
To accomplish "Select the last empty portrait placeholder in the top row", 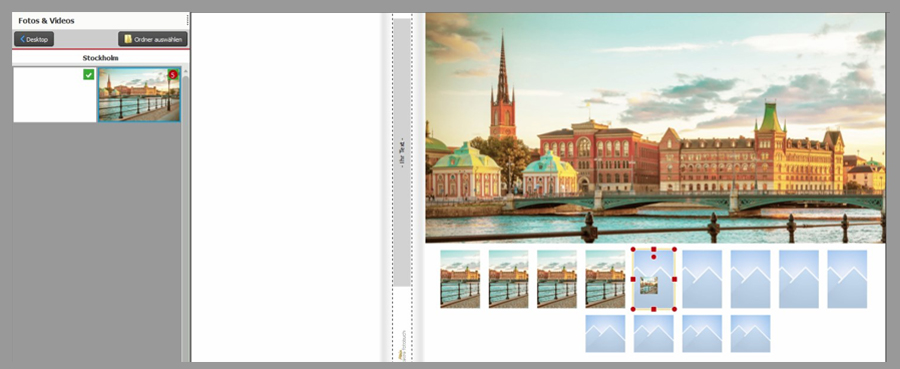I will pos(847,279).
